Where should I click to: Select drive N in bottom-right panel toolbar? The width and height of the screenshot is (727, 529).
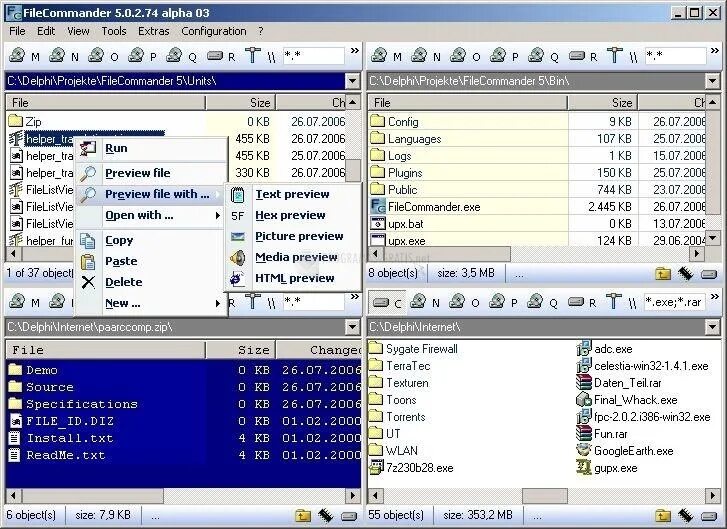[x=425, y=303]
